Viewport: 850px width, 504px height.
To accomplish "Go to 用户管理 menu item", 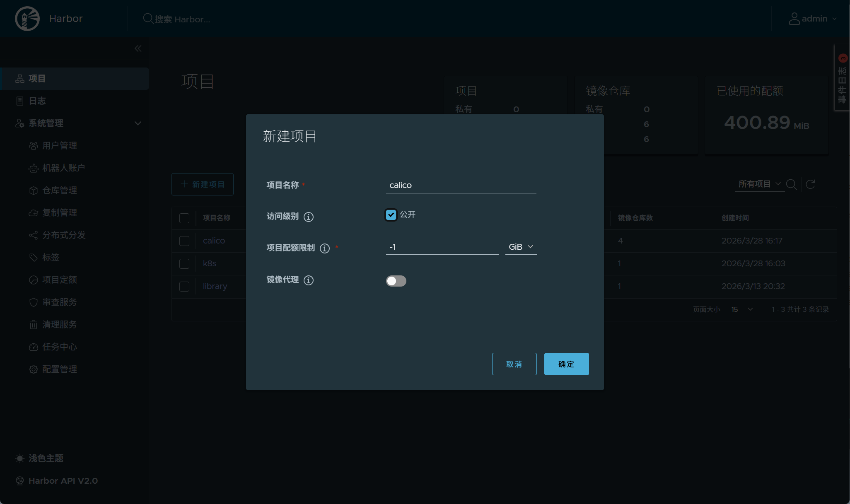I will [60, 146].
